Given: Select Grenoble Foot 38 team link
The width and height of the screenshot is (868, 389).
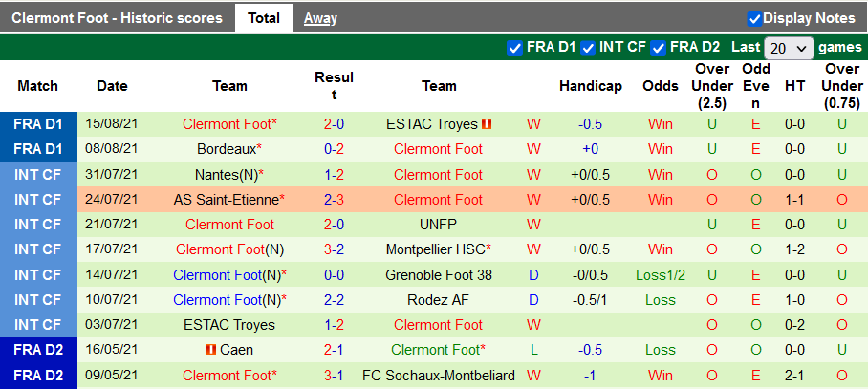Looking at the screenshot, I should (x=439, y=274).
